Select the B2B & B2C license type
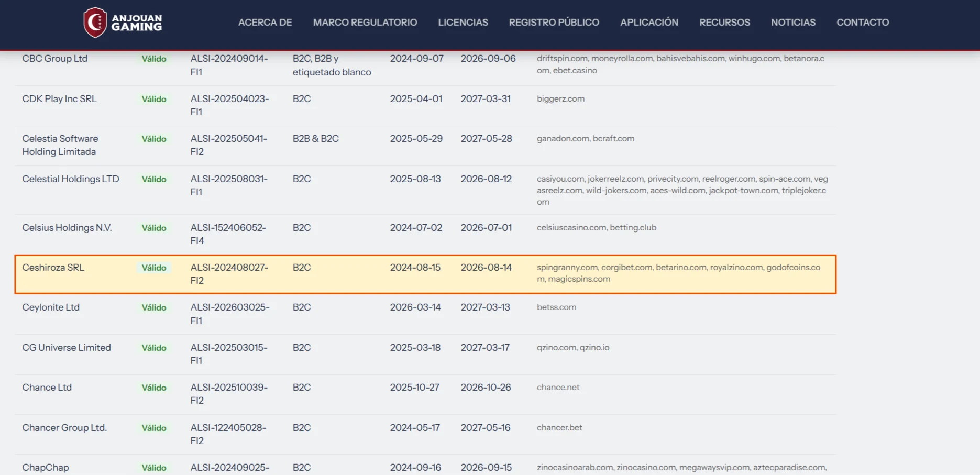 [316, 139]
